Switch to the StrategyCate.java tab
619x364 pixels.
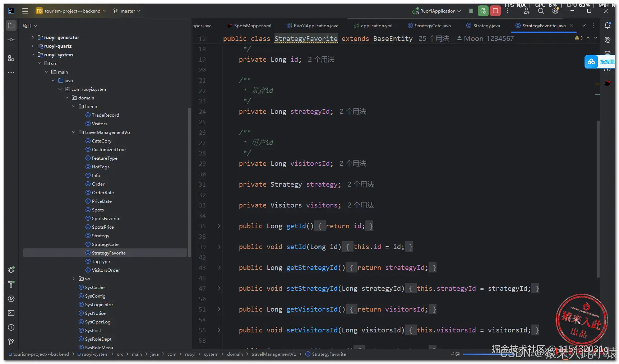coord(429,25)
